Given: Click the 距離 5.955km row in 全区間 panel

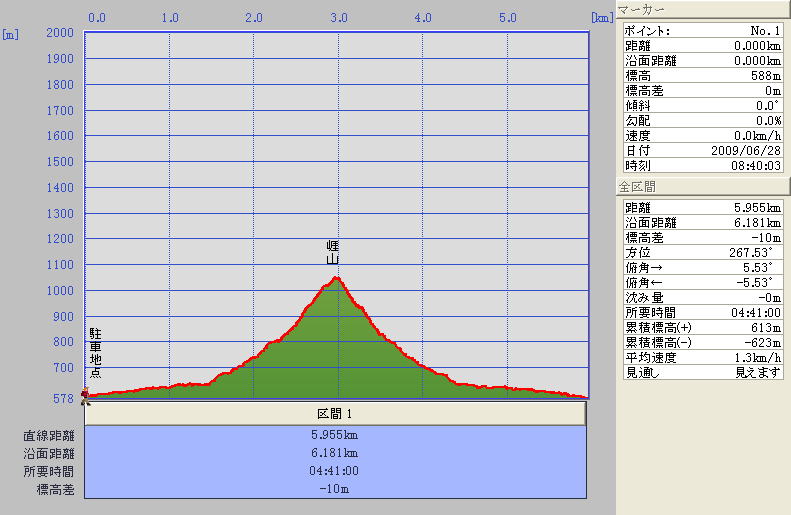Looking at the screenshot, I should coord(703,208).
